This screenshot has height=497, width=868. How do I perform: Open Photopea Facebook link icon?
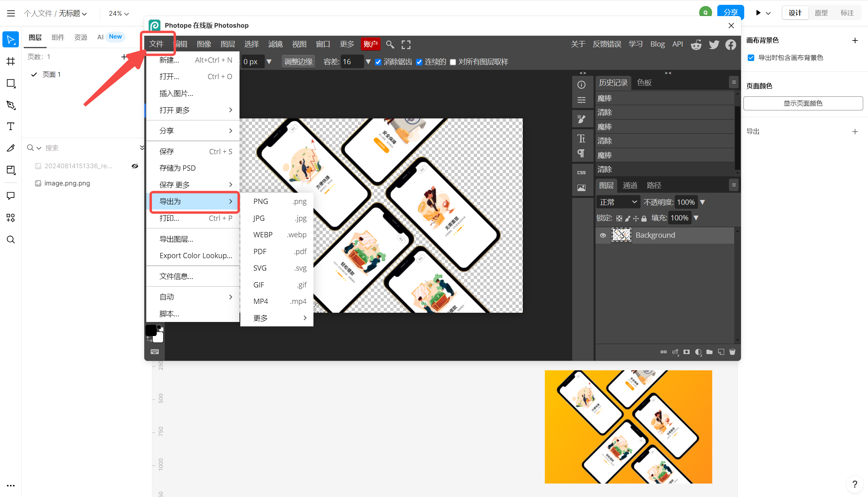point(731,45)
